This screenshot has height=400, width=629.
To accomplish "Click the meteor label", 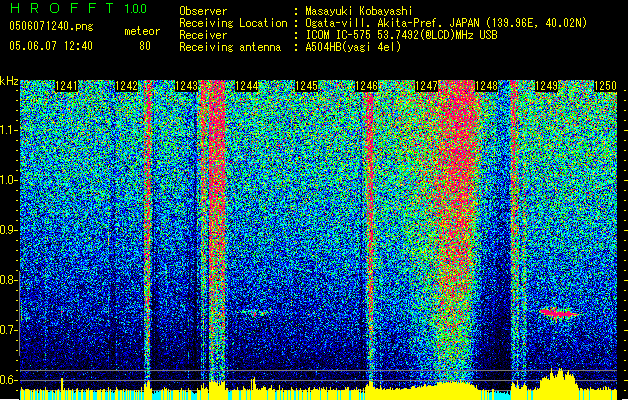I will click(142, 31).
